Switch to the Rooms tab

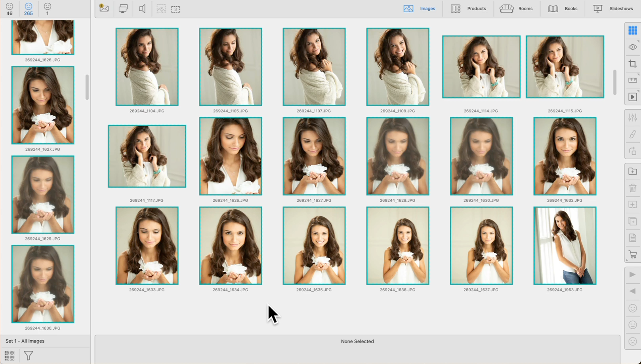[516, 9]
